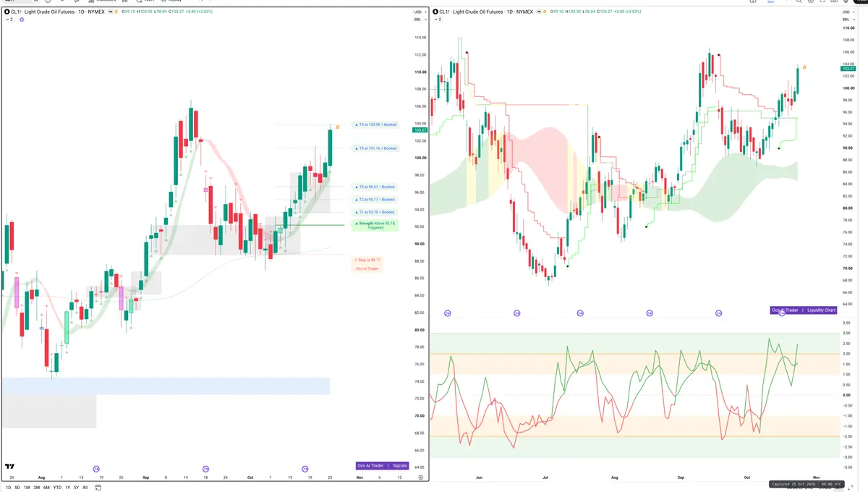The height and width of the screenshot is (492, 868).
Task: Click the event marker near Oct 19 on left chart
Action: 305,469
